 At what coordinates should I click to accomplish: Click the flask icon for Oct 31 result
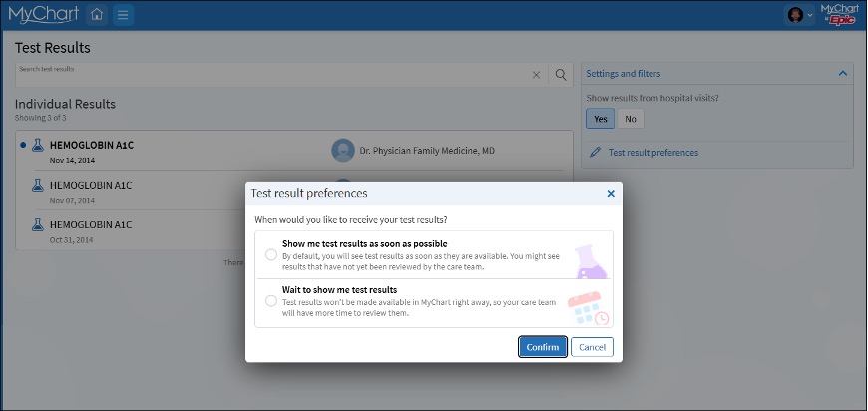[x=37, y=225]
